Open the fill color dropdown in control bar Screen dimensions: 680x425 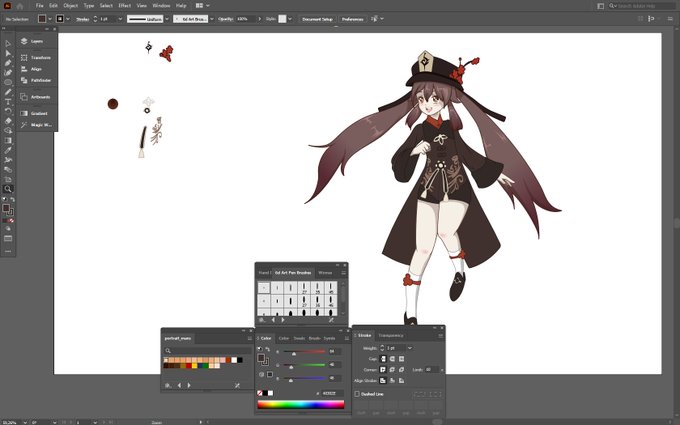(50, 19)
